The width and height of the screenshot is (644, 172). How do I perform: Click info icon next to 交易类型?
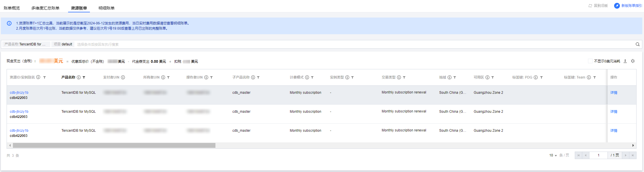399,77
